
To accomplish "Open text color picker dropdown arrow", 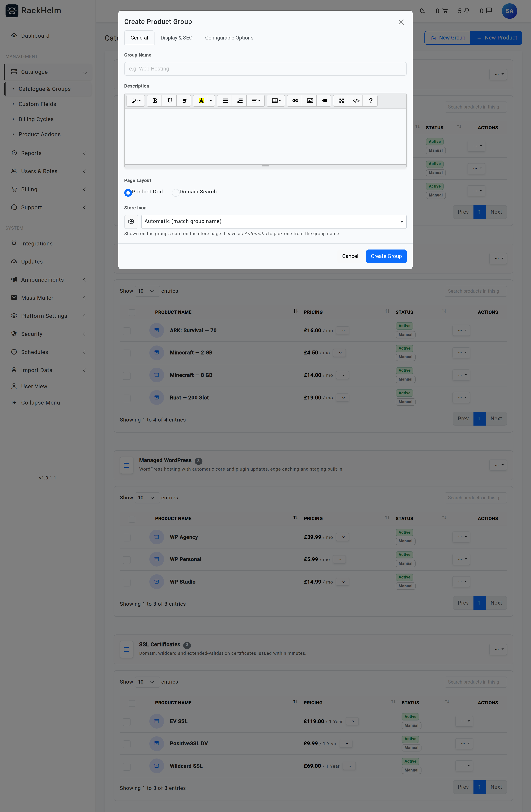I will click(211, 101).
